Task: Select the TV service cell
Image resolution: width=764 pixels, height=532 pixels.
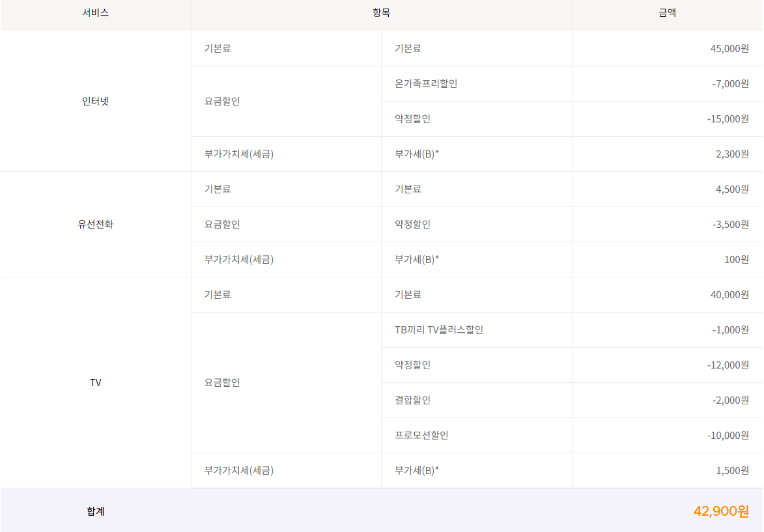Action: (x=95, y=383)
